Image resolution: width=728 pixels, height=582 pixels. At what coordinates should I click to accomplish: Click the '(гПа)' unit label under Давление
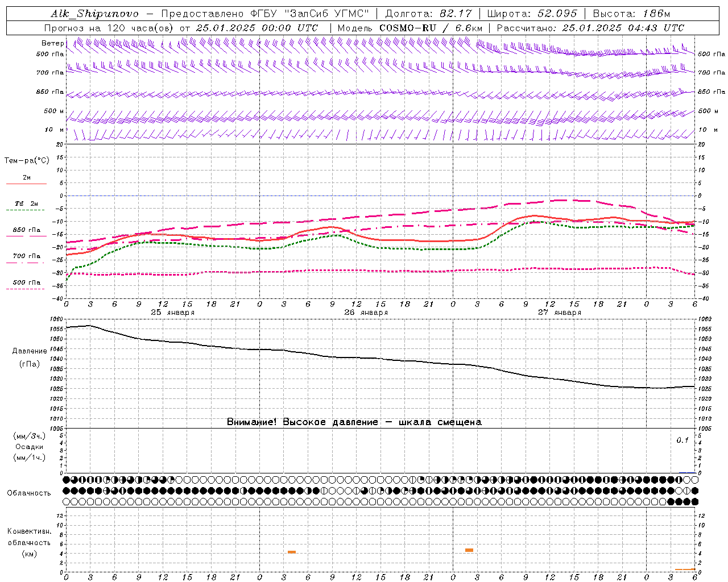tap(30, 364)
